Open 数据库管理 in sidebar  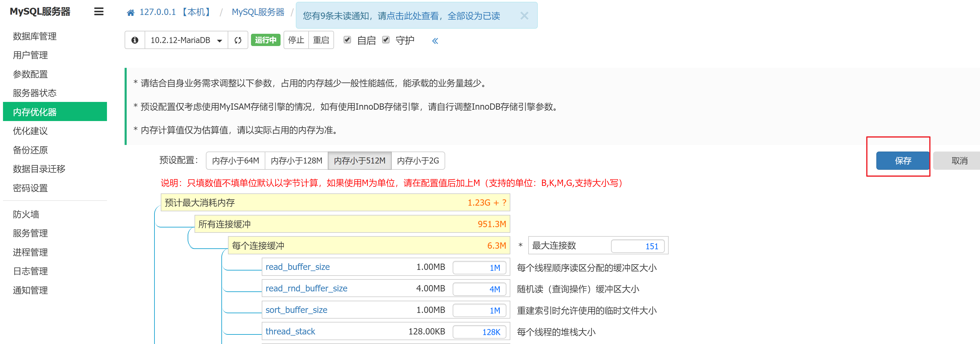point(35,36)
